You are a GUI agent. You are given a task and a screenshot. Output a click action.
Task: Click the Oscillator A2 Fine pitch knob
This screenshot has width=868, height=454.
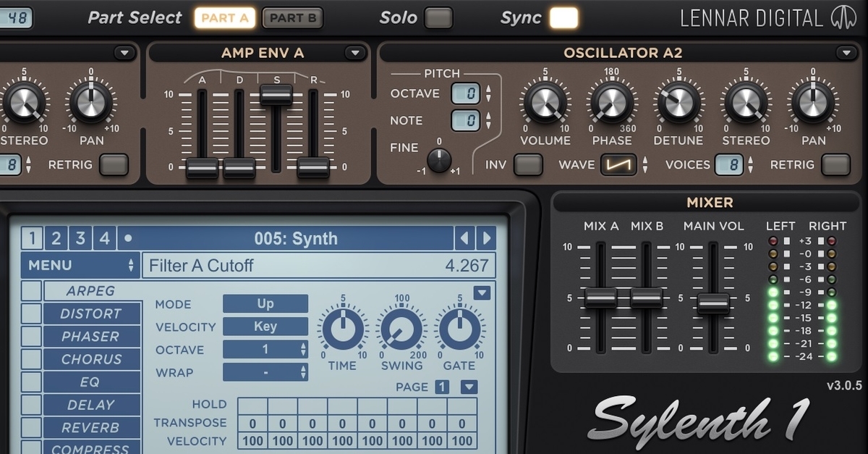[x=439, y=160]
